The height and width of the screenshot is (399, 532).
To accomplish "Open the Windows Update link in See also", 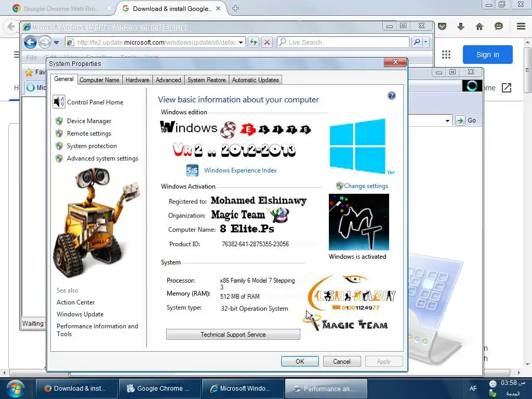I will click(x=80, y=314).
